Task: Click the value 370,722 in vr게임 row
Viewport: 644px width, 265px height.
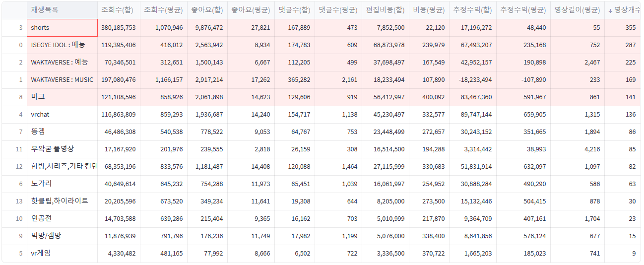Action: point(429,254)
